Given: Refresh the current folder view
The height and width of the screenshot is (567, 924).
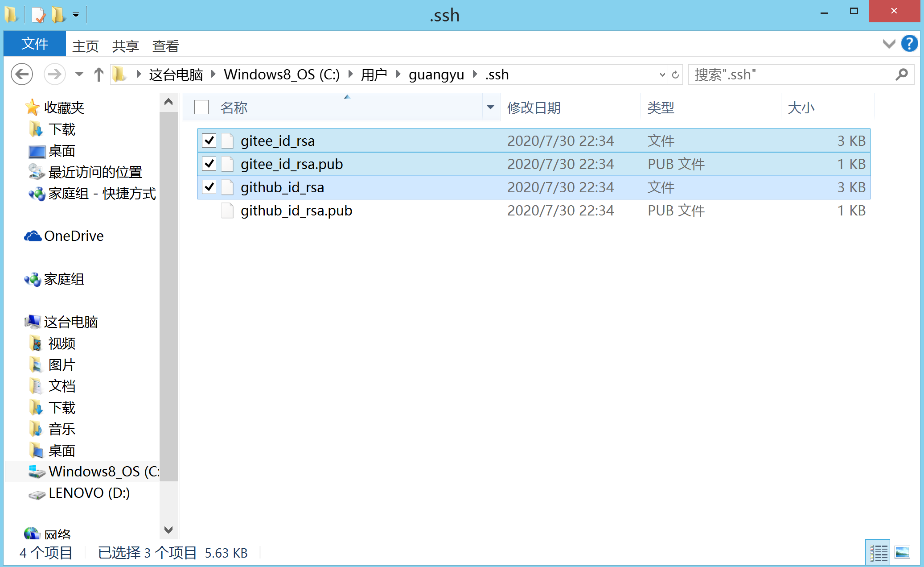Looking at the screenshot, I should pyautogui.click(x=676, y=74).
